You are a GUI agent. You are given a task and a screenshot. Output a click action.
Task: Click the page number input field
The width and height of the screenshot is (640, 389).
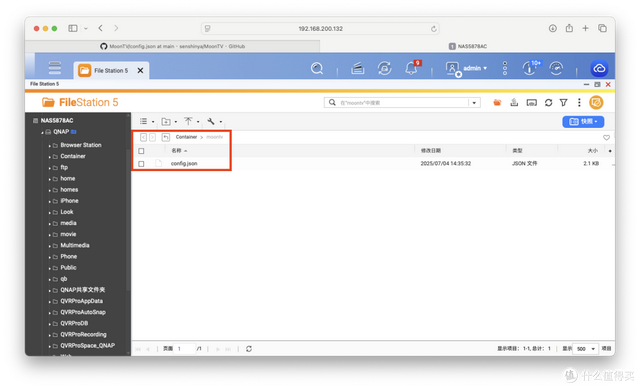pyautogui.click(x=185, y=349)
